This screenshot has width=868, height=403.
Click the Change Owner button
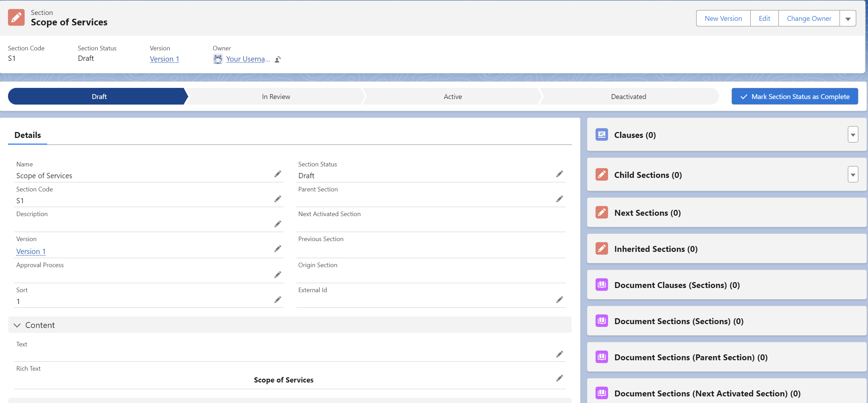click(809, 18)
